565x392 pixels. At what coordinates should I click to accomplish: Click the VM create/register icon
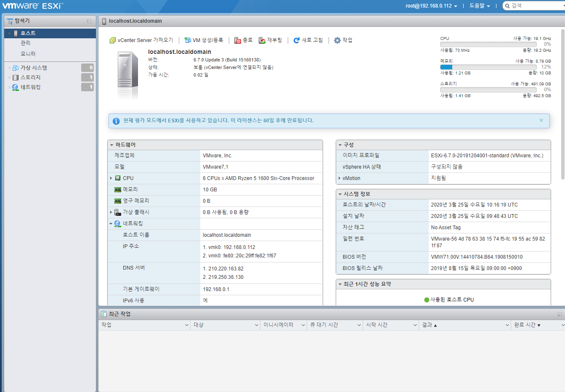point(188,40)
